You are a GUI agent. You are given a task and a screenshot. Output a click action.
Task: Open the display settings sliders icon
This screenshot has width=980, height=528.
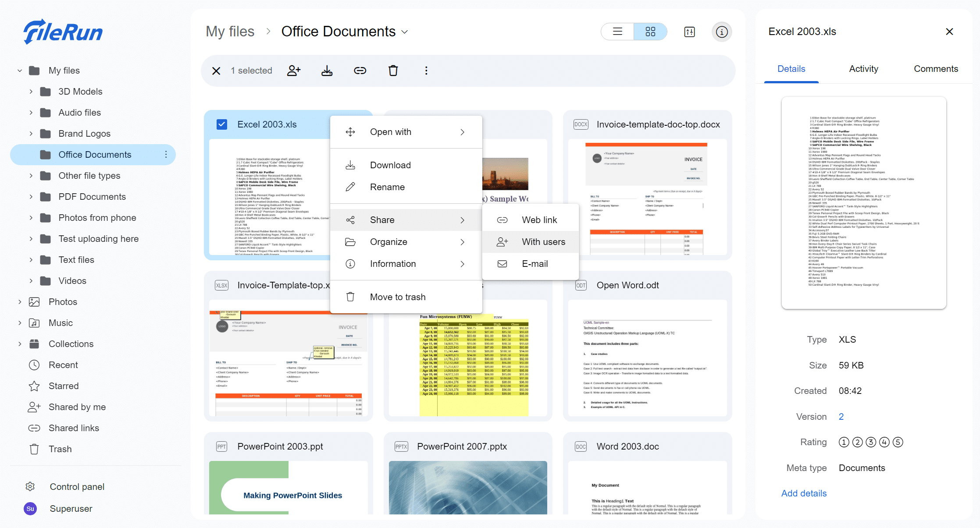coord(689,32)
